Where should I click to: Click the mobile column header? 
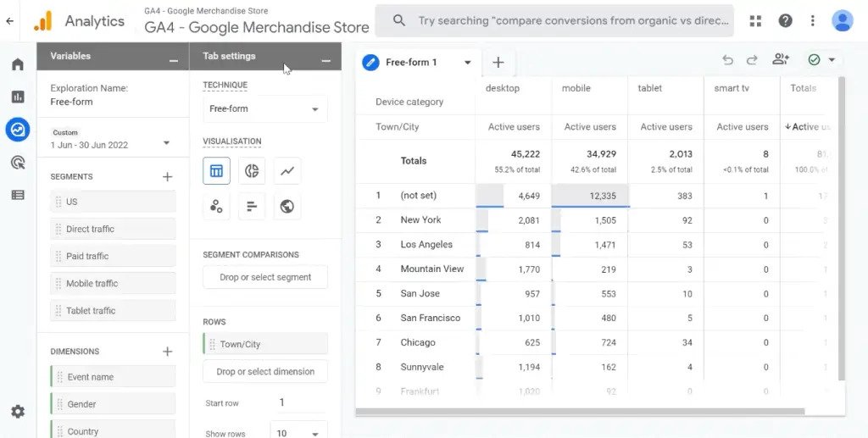click(576, 88)
